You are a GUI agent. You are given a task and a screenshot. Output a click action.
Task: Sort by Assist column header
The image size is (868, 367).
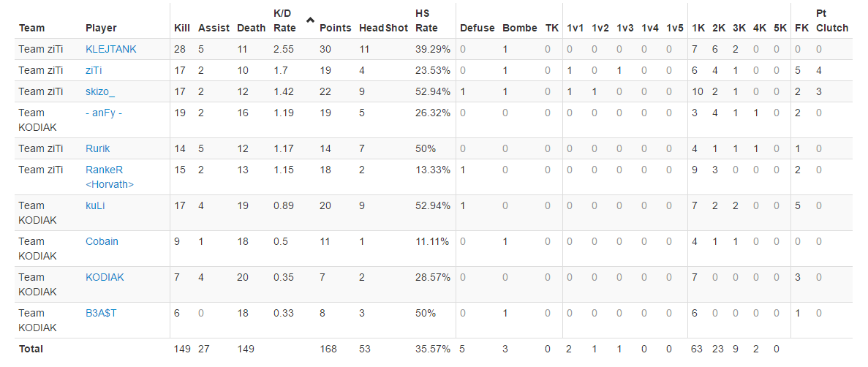(x=214, y=28)
